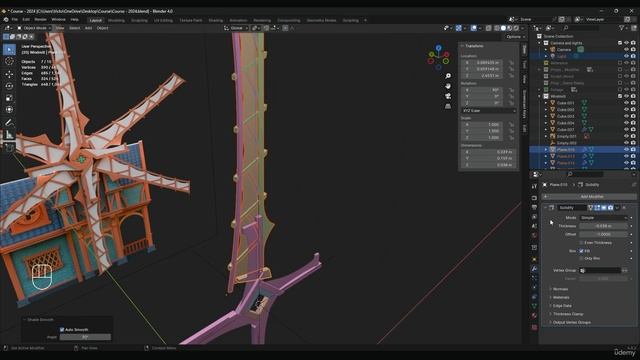Toggle camera view icon in viewport

448,96
